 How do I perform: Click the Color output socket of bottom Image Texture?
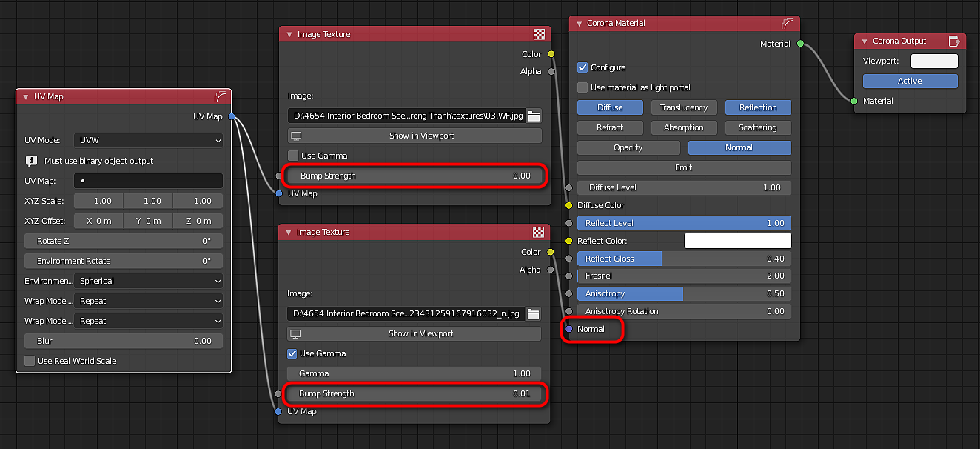(x=551, y=252)
